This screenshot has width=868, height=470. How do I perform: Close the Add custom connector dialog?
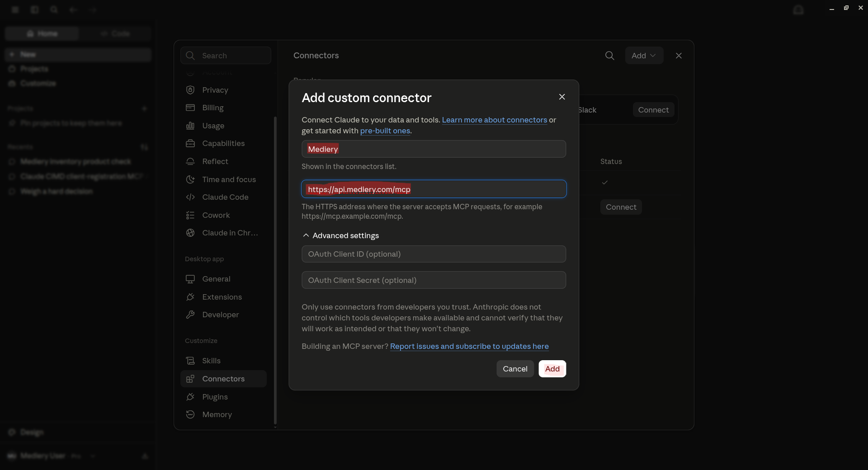pos(562,97)
